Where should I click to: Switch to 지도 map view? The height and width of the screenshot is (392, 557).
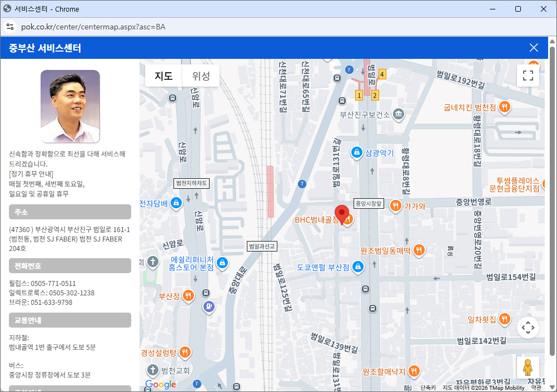pos(163,76)
